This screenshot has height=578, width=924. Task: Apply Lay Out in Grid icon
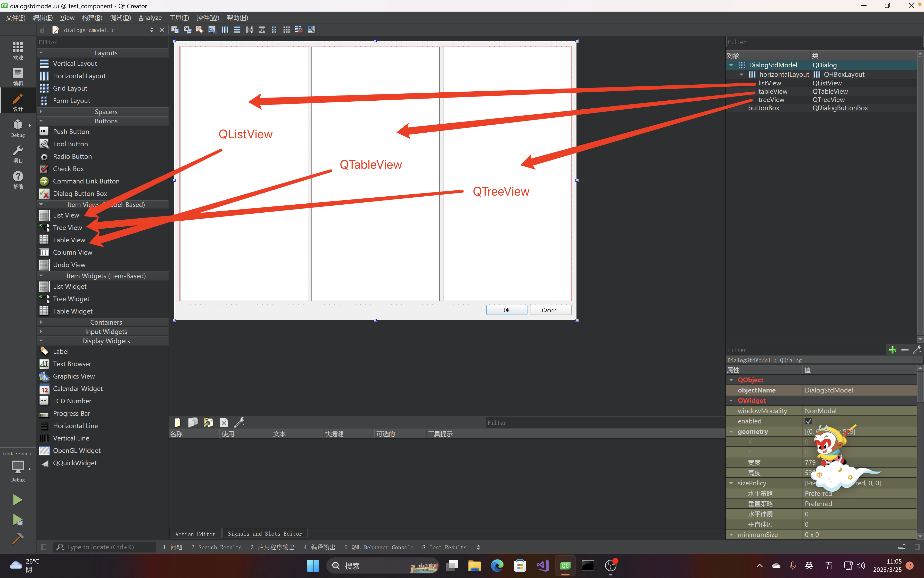(x=286, y=29)
